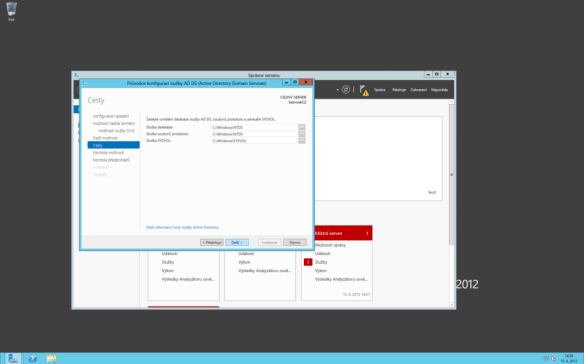Refresh the Server Manager dashboard
This screenshot has width=584, height=364.
tap(346, 89)
